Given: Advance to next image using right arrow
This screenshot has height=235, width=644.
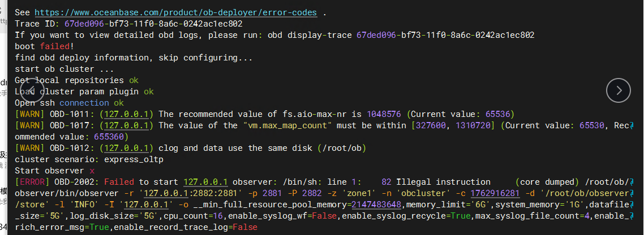Looking at the screenshot, I should click(x=618, y=89).
